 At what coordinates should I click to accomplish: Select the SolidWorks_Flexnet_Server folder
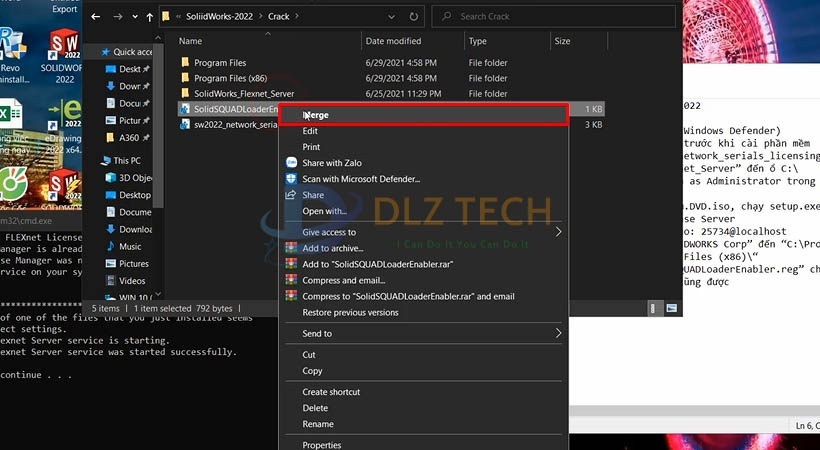[x=243, y=93]
